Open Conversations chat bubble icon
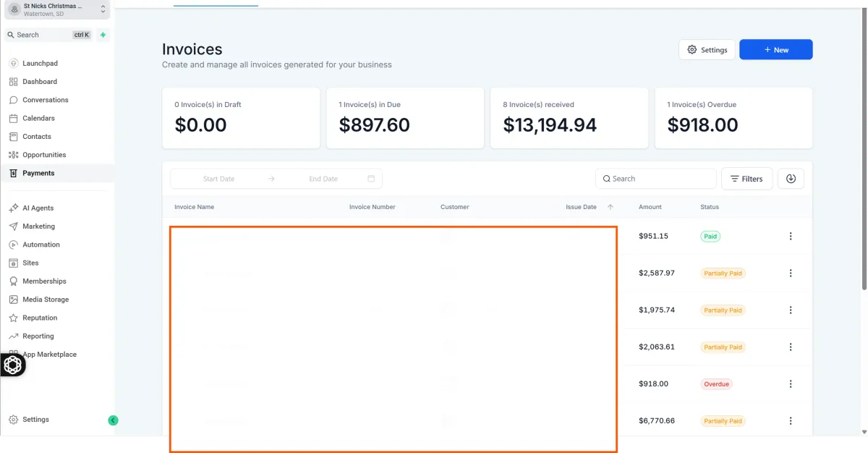This screenshot has width=868, height=453. (14, 100)
